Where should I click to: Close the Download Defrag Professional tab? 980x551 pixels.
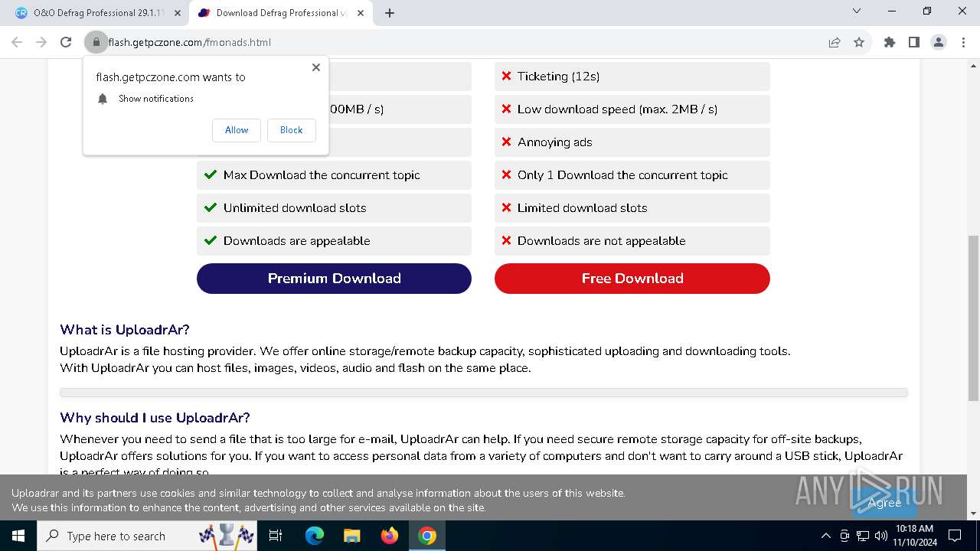point(361,13)
